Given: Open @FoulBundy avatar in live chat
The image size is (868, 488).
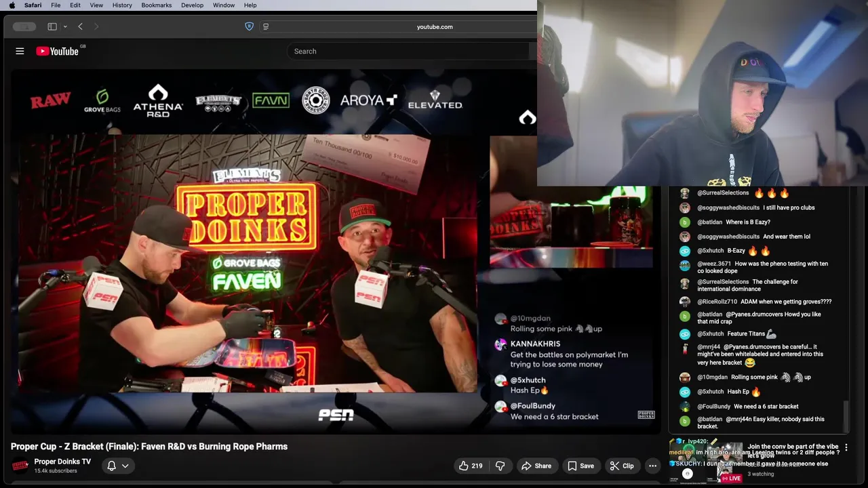Looking at the screenshot, I should click(x=685, y=407).
